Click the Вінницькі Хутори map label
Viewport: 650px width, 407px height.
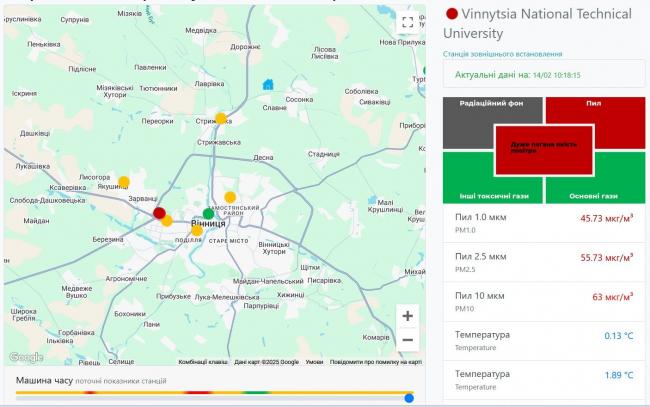click(274, 248)
